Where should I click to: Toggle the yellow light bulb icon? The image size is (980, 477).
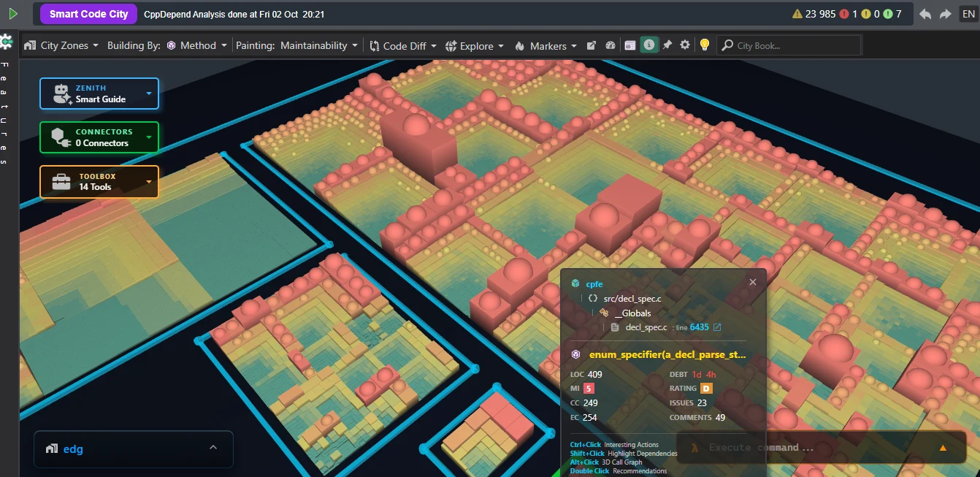704,45
